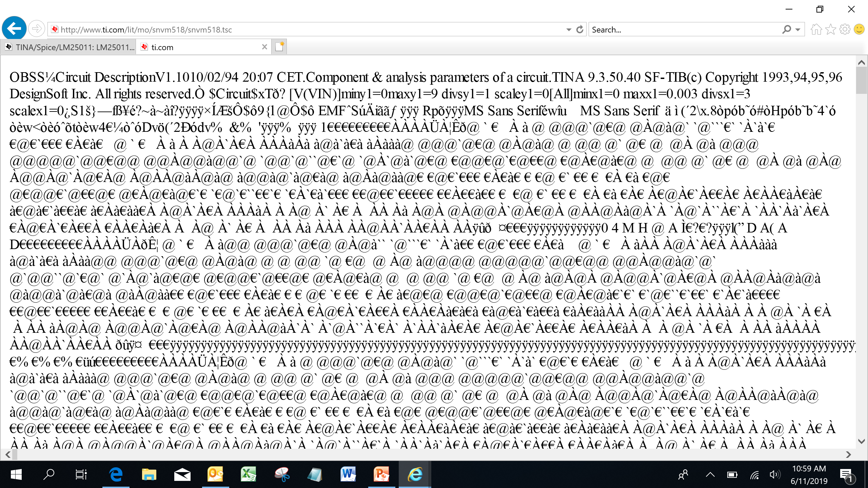This screenshot has height=488, width=868.
Task: Click the horizontal scrollbar left arrow
Action: click(x=8, y=454)
